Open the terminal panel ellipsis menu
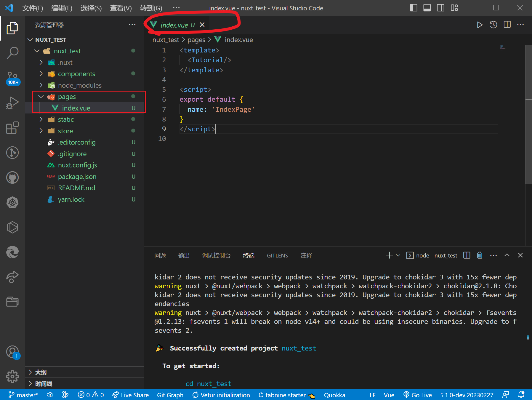Image resolution: width=532 pixels, height=400 pixels. click(493, 255)
